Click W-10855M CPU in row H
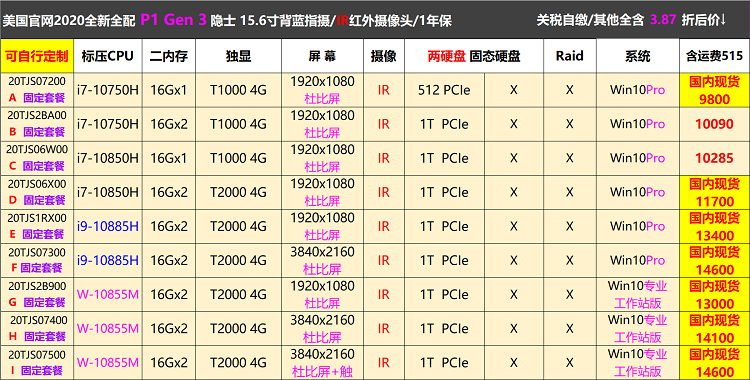This screenshot has height=380, width=750. pyautogui.click(x=108, y=329)
